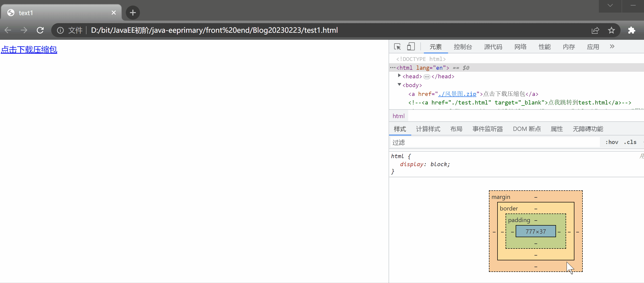Screen dimensions: 644x283
Task: Close the text1 tab
Action: 114,13
